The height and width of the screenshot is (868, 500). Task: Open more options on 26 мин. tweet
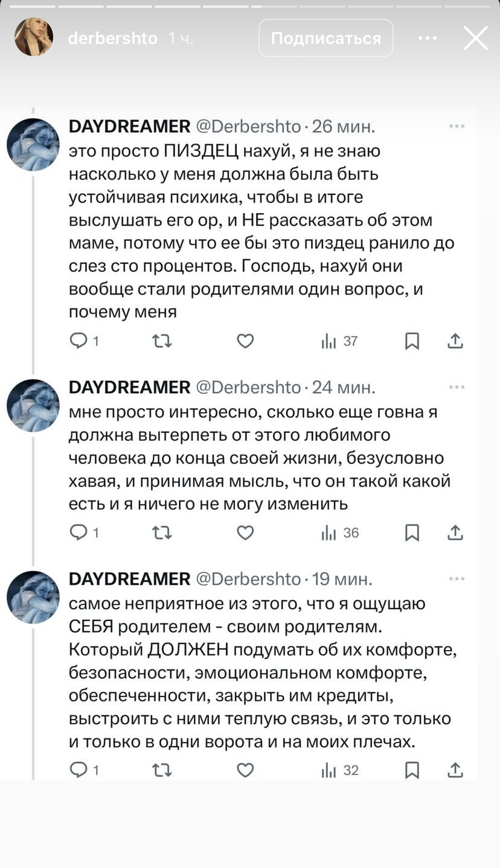(x=457, y=127)
